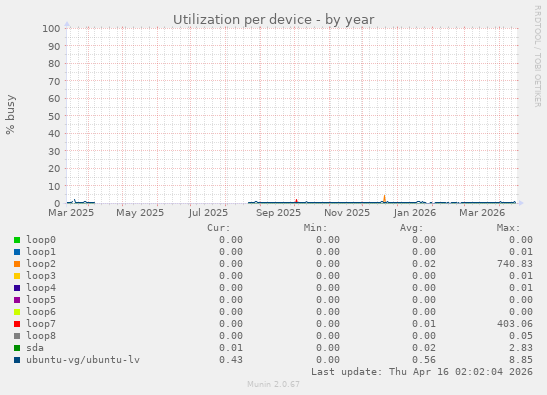The width and height of the screenshot is (547, 395).
Task: Click the Mar 2026 x-axis label
Action: point(482,213)
